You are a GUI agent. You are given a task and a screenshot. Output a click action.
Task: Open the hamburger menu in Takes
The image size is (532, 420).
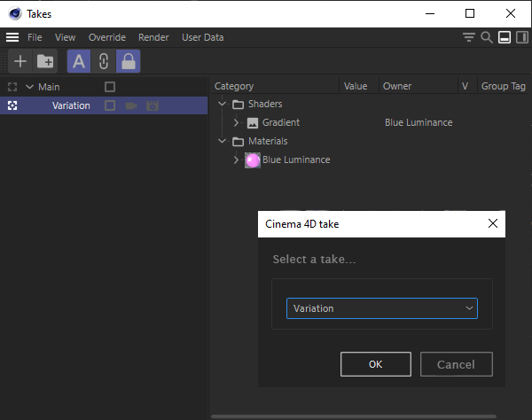(12, 37)
